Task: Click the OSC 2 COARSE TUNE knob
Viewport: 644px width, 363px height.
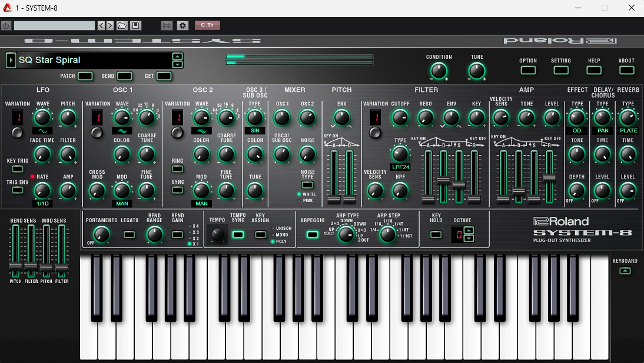Action: 226,154
